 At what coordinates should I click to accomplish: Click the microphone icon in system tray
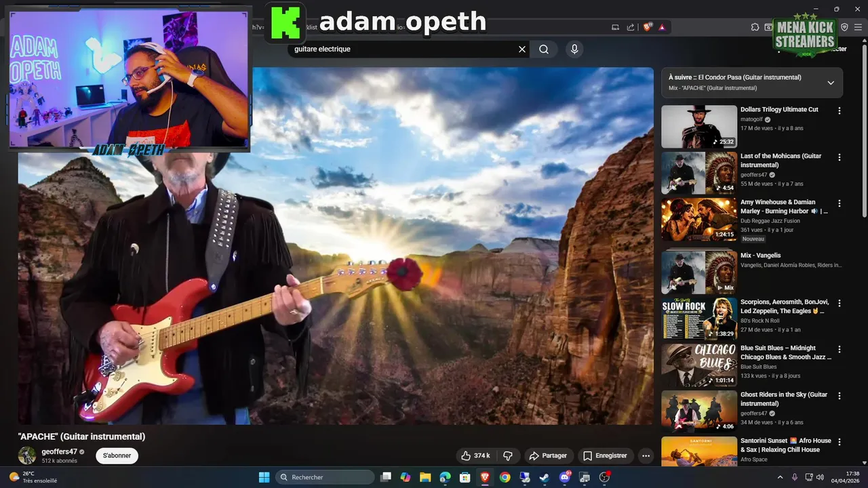pyautogui.click(x=795, y=477)
